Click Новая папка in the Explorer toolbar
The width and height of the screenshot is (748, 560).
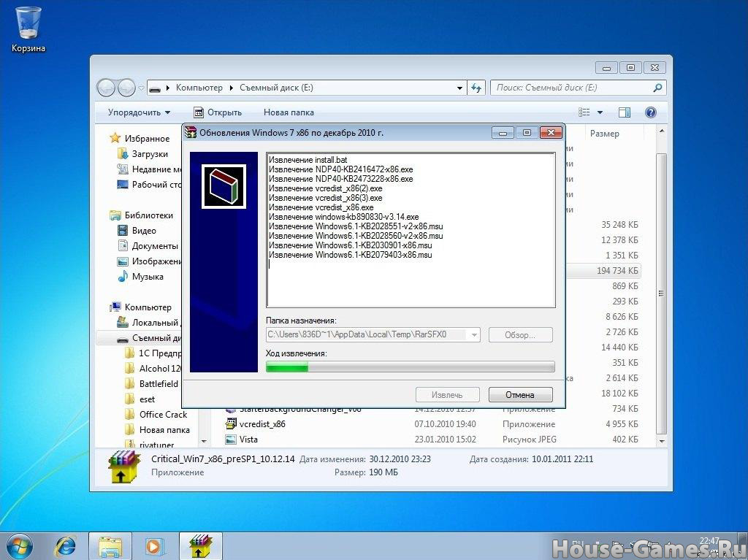[289, 112]
